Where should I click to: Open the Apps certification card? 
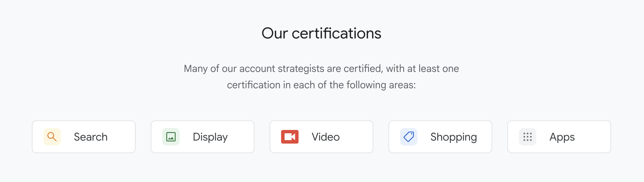(x=559, y=137)
